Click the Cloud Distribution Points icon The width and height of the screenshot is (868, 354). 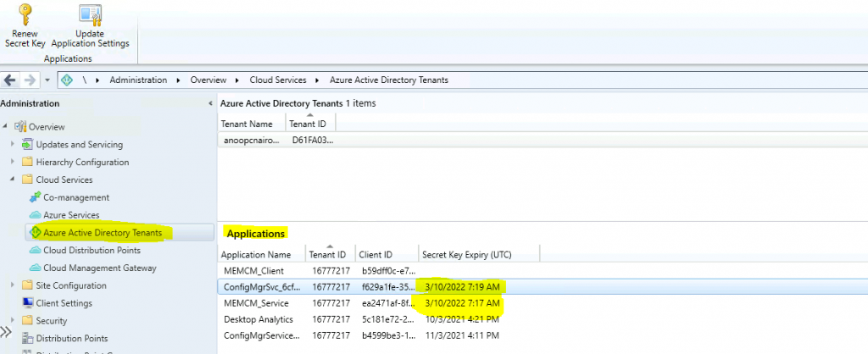(x=35, y=250)
